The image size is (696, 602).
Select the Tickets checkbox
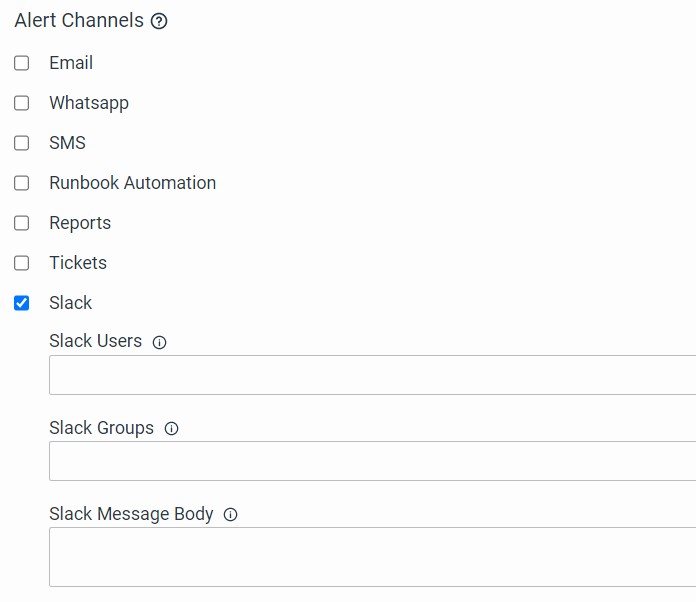click(x=21, y=263)
